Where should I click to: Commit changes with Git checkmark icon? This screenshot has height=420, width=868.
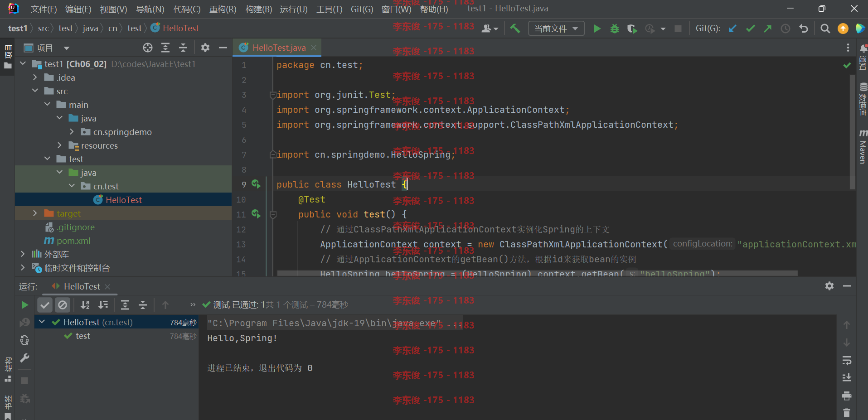coord(750,29)
